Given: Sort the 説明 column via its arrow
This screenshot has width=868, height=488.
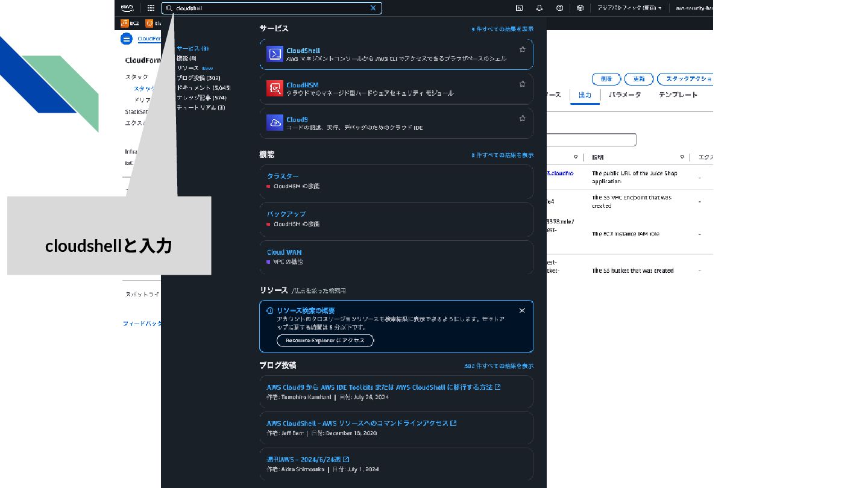Looking at the screenshot, I should [682, 157].
